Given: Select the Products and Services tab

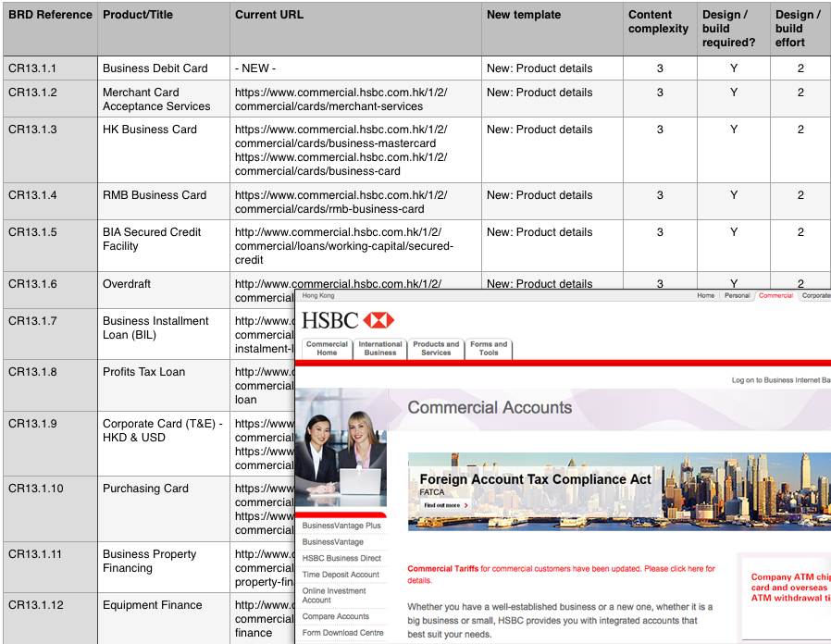Looking at the screenshot, I should coord(436,348).
